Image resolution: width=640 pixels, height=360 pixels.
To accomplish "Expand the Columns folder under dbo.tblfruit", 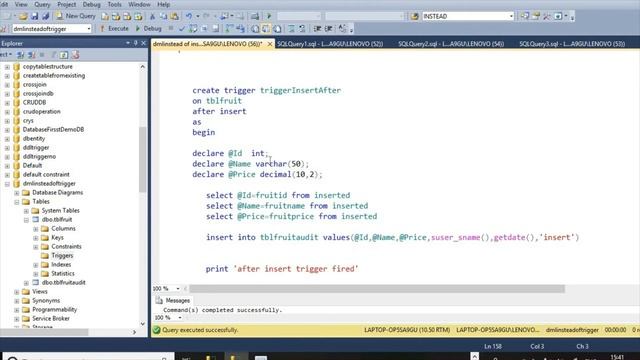I will (36, 229).
